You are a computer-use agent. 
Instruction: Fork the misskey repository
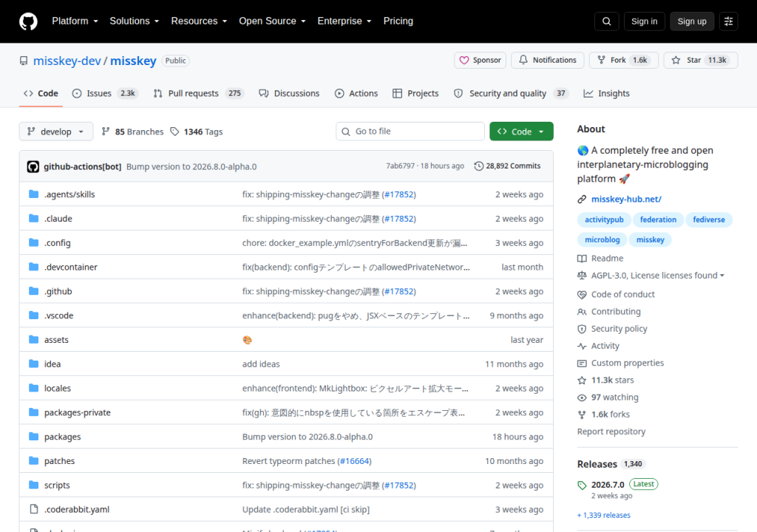click(624, 61)
